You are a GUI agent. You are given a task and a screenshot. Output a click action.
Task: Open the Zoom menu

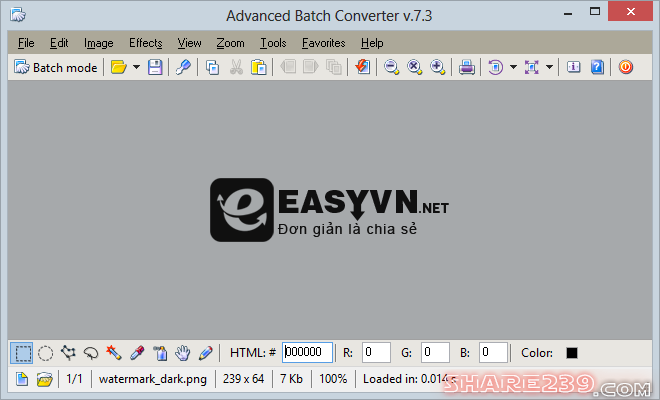pos(230,43)
